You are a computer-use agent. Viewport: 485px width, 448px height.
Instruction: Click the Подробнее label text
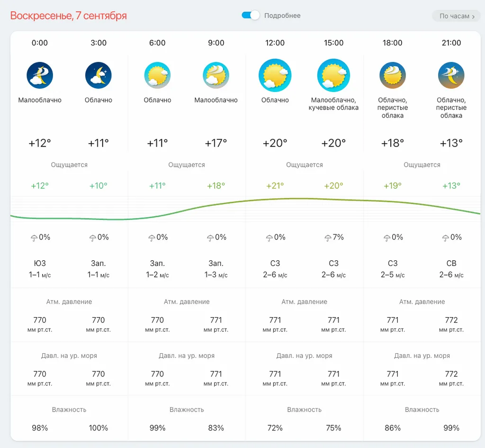click(282, 16)
